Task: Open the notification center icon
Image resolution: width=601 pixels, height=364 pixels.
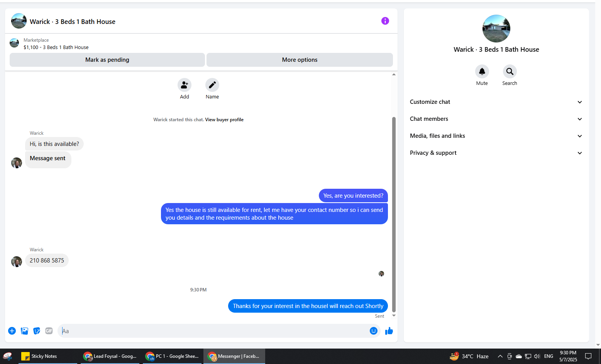Action: [x=588, y=356]
